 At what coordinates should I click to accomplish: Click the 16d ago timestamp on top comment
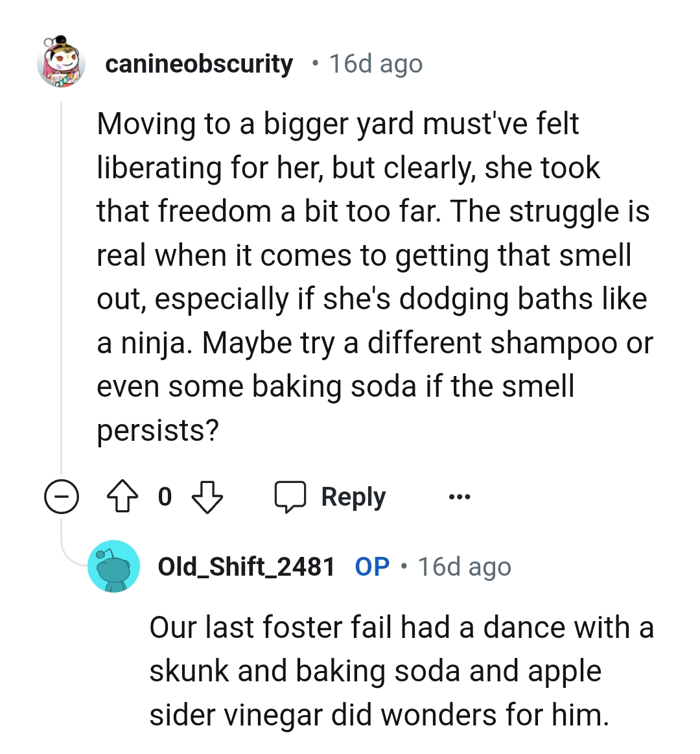tap(375, 63)
